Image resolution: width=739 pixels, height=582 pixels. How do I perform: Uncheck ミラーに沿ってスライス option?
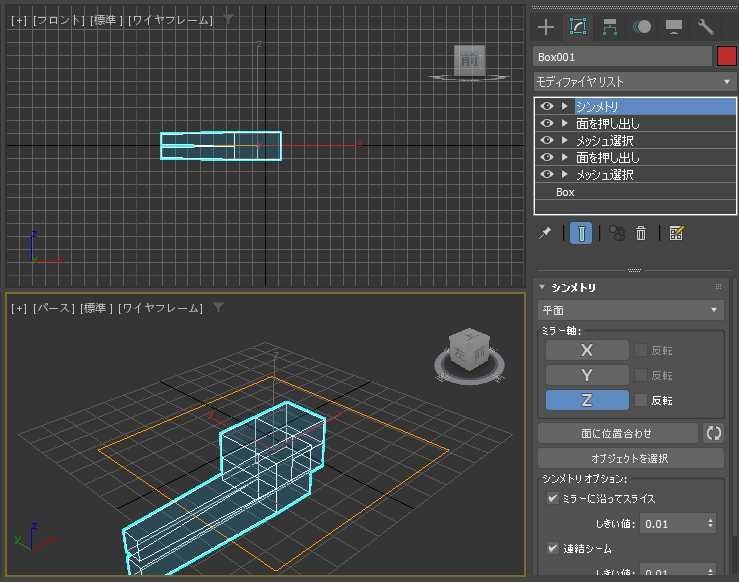coord(552,498)
